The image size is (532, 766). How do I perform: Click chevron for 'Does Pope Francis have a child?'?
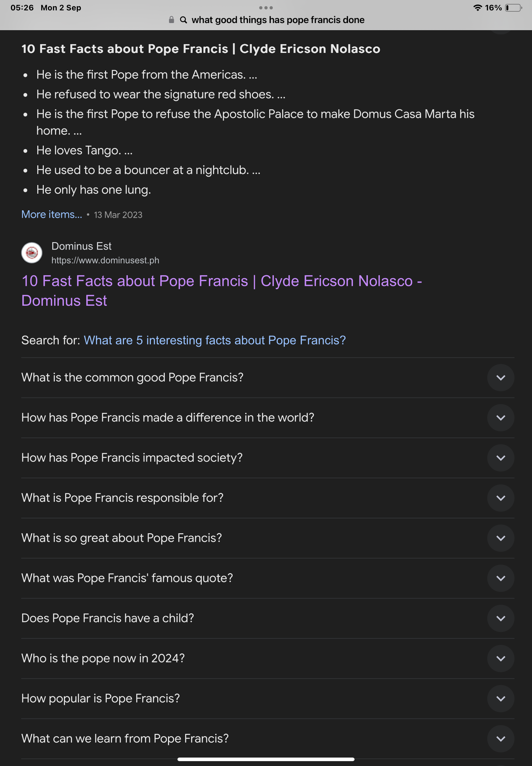click(500, 618)
